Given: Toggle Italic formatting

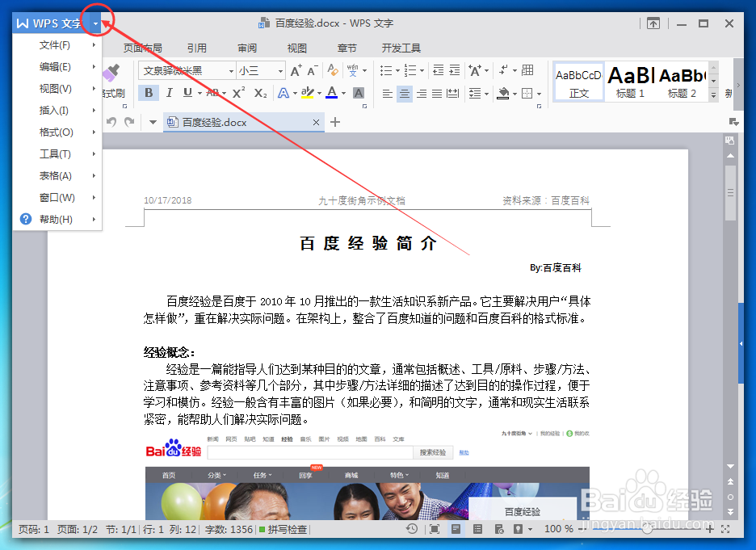Looking at the screenshot, I should tap(170, 93).
